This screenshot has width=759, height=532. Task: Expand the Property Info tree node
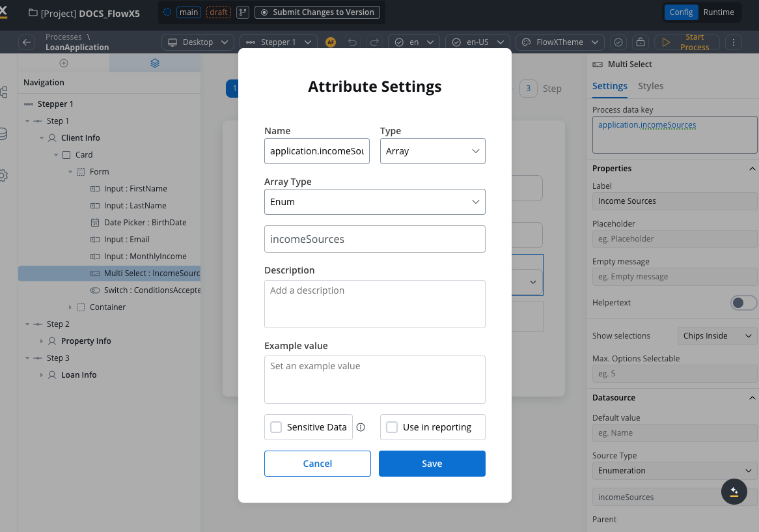click(x=41, y=341)
